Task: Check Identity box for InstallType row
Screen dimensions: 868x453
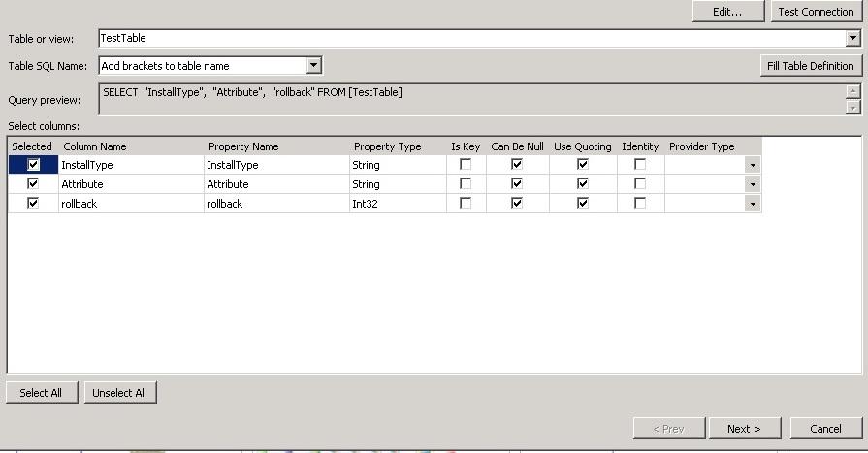Action: point(640,165)
